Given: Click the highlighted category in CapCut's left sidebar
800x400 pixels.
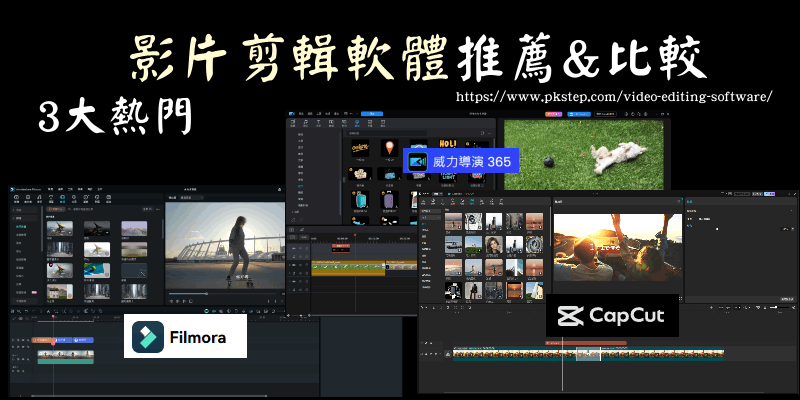Looking at the screenshot, I should pyautogui.click(x=431, y=218).
